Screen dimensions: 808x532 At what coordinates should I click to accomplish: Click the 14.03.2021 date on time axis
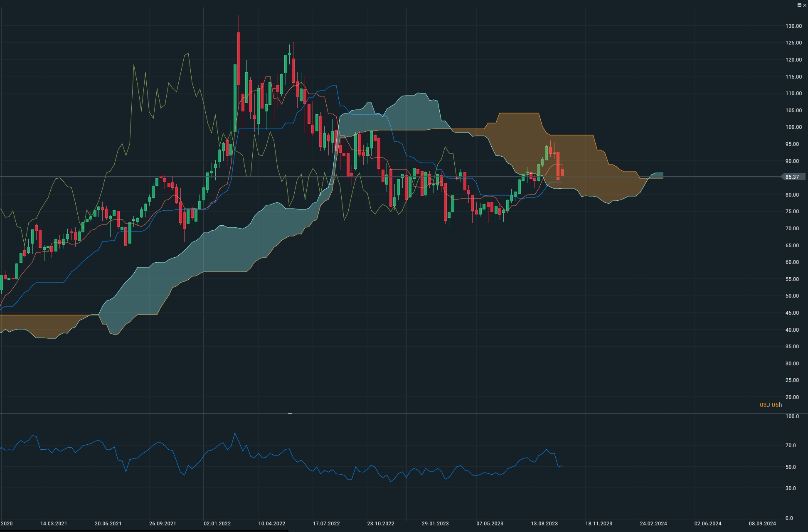coord(53,524)
